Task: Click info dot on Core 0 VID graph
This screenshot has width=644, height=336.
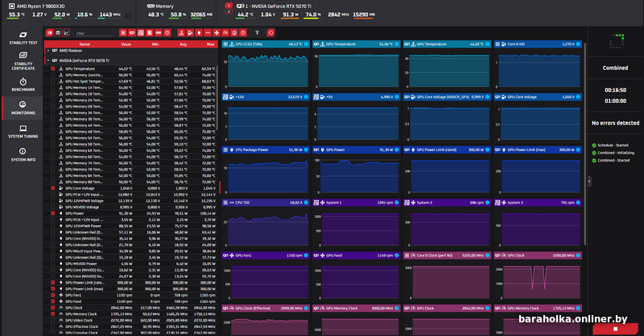Action: click(x=578, y=44)
